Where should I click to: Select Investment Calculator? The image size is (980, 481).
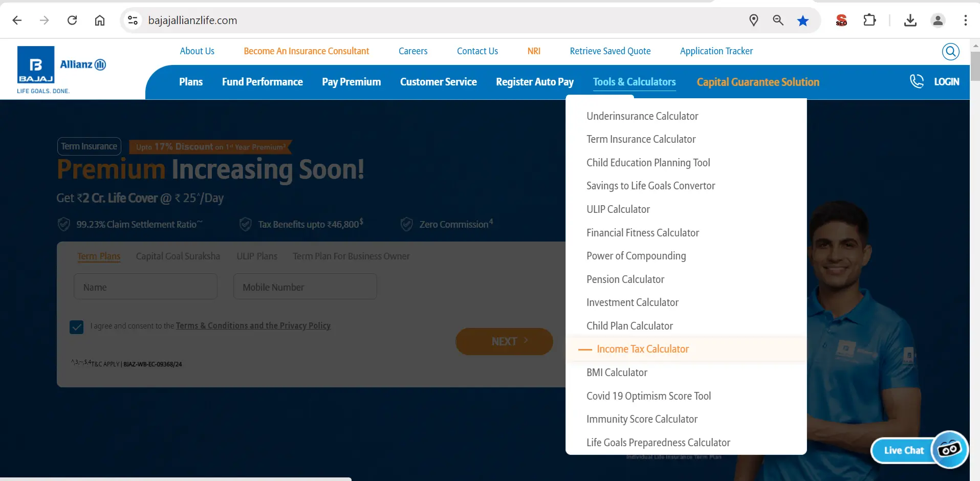[633, 302]
